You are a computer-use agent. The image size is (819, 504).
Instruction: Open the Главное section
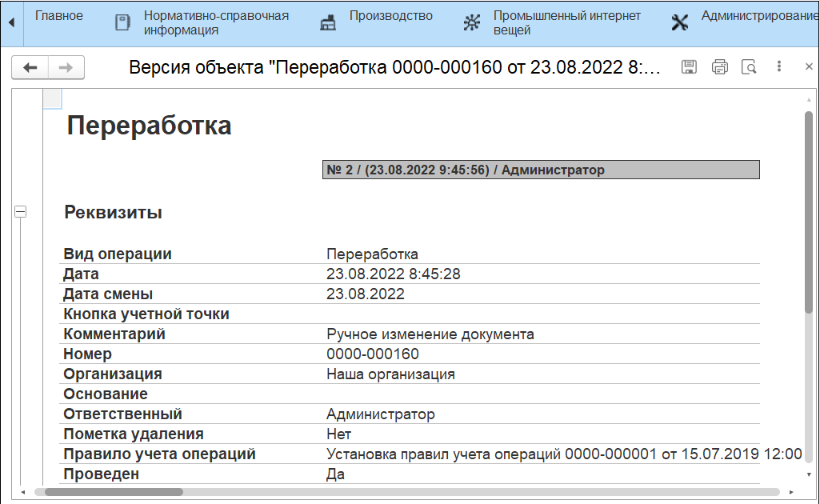[59, 16]
